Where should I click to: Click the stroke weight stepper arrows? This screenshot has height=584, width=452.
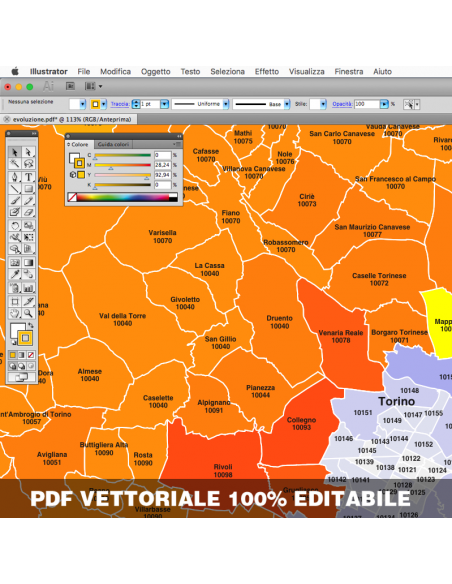point(136,104)
